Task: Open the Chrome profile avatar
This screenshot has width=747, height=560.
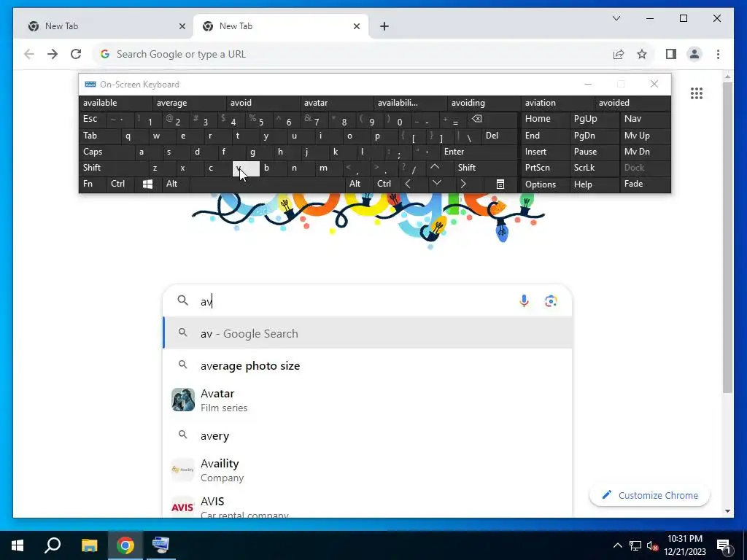Action: click(694, 54)
